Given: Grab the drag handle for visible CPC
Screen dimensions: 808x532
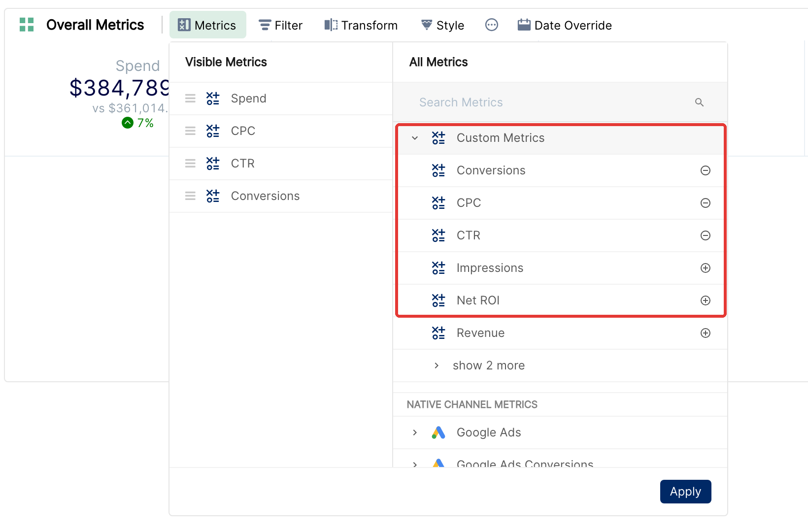Looking at the screenshot, I should [190, 131].
